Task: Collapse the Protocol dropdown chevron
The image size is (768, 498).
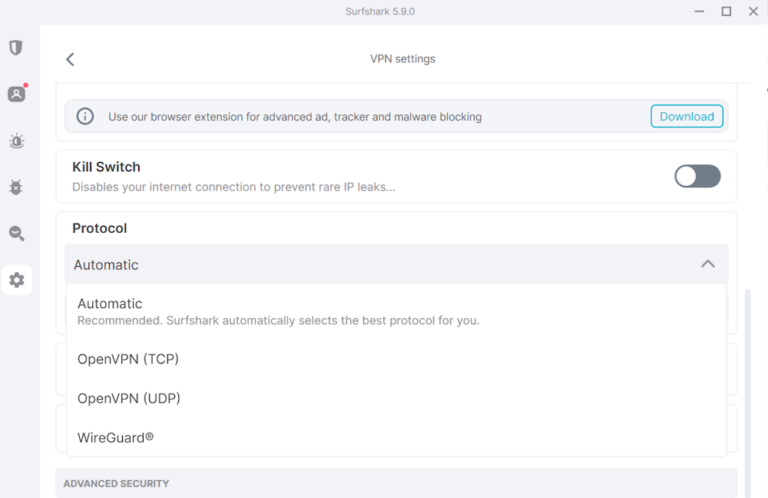Action: pyautogui.click(x=708, y=264)
